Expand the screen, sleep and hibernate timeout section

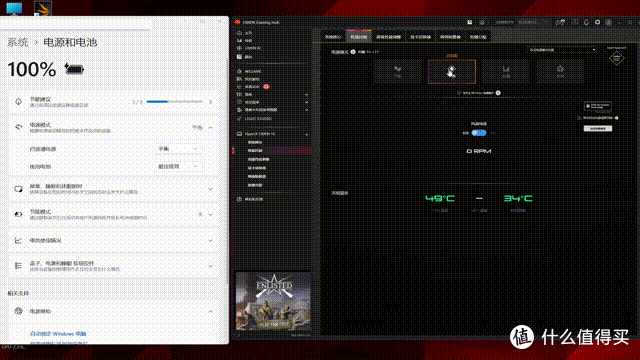pos(211,189)
